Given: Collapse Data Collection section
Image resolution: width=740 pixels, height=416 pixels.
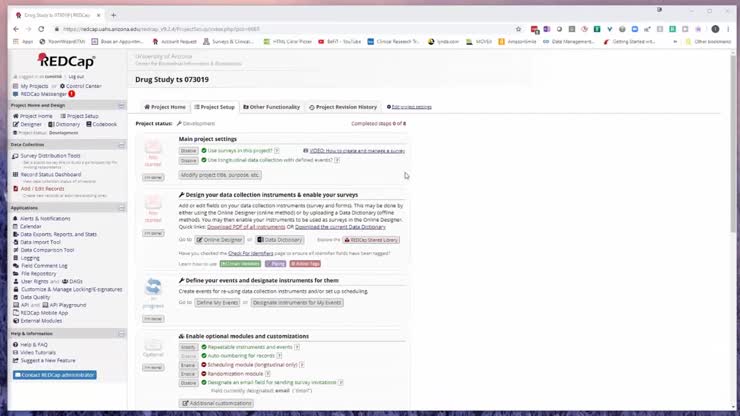Looking at the screenshot, I should (x=121, y=145).
